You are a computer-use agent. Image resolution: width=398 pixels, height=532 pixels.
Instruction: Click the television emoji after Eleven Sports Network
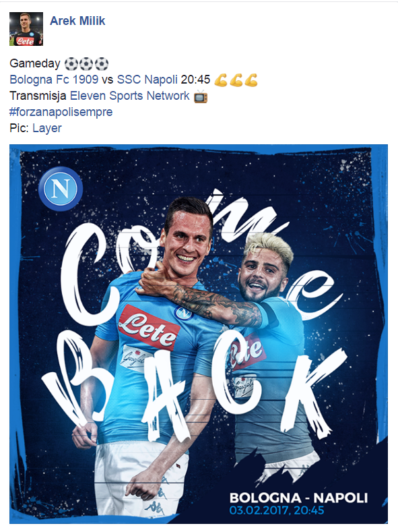(201, 96)
